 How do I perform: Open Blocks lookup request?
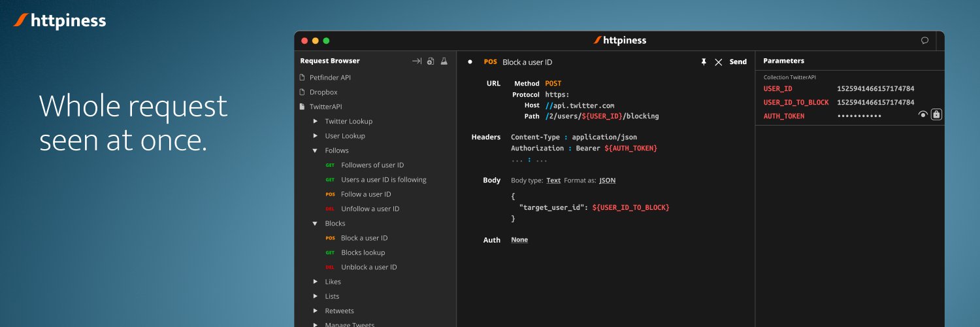363,252
